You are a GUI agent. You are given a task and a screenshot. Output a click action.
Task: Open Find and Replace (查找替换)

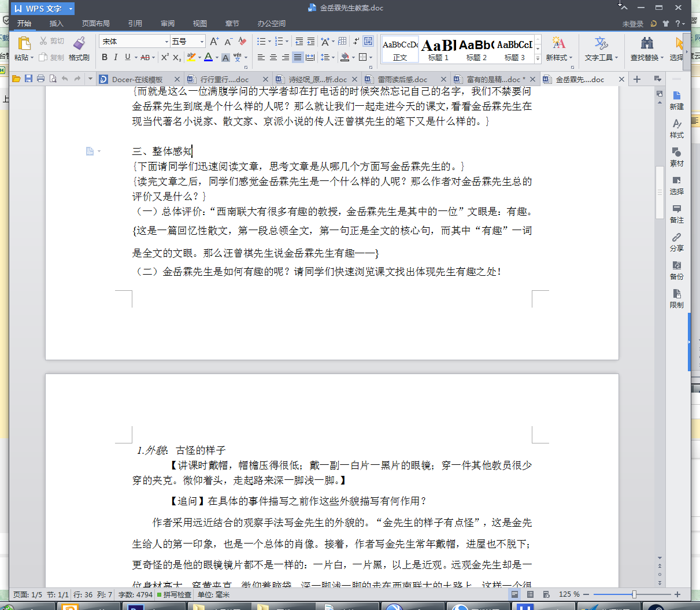647,49
